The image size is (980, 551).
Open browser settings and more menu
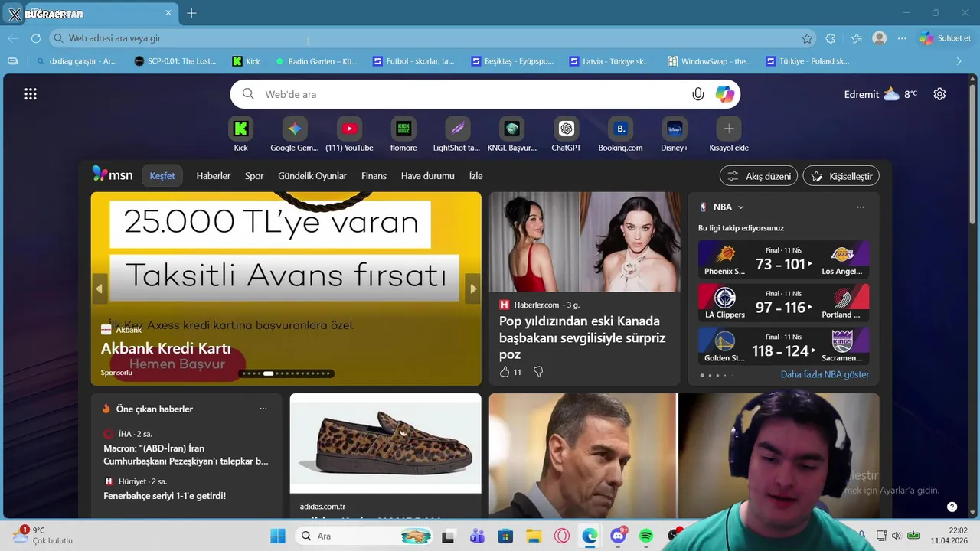click(902, 38)
